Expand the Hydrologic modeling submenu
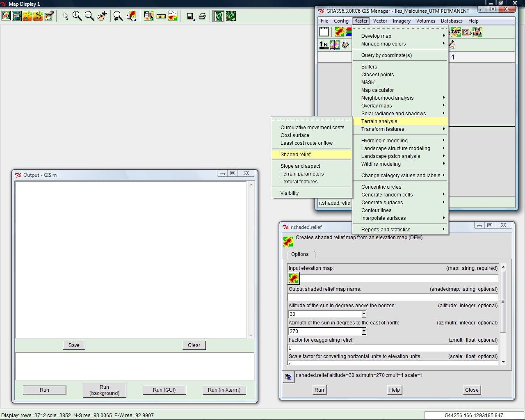Image resolution: width=525 pixels, height=420 pixels. click(x=400, y=141)
